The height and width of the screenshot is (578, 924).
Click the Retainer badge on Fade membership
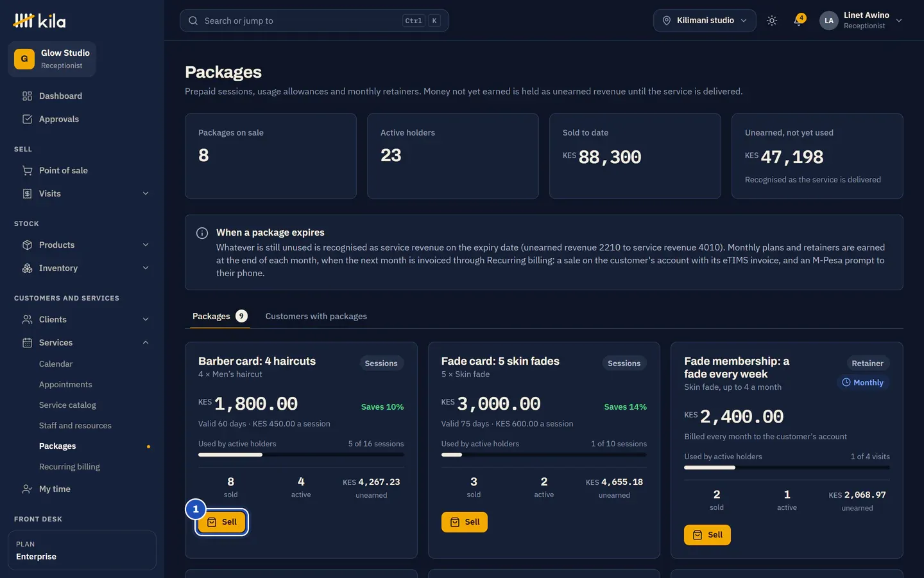tap(868, 363)
